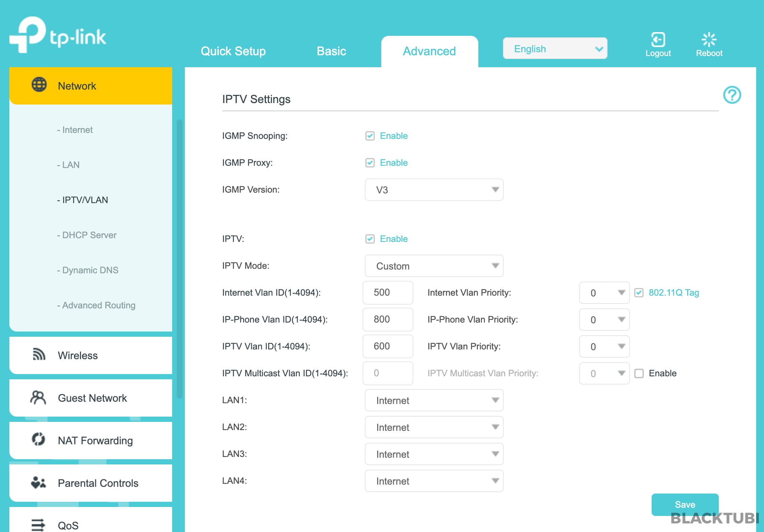764x532 pixels.
Task: Go to the DHCP Server submenu link
Action: (x=87, y=235)
